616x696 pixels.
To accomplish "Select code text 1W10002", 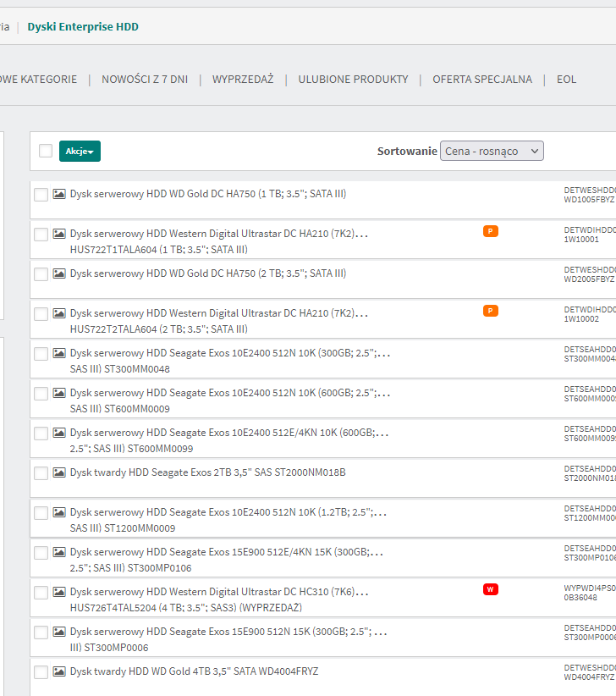I will tap(581, 319).
